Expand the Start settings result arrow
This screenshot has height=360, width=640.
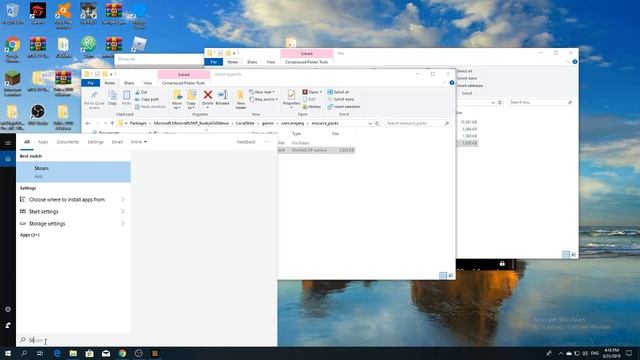point(123,211)
